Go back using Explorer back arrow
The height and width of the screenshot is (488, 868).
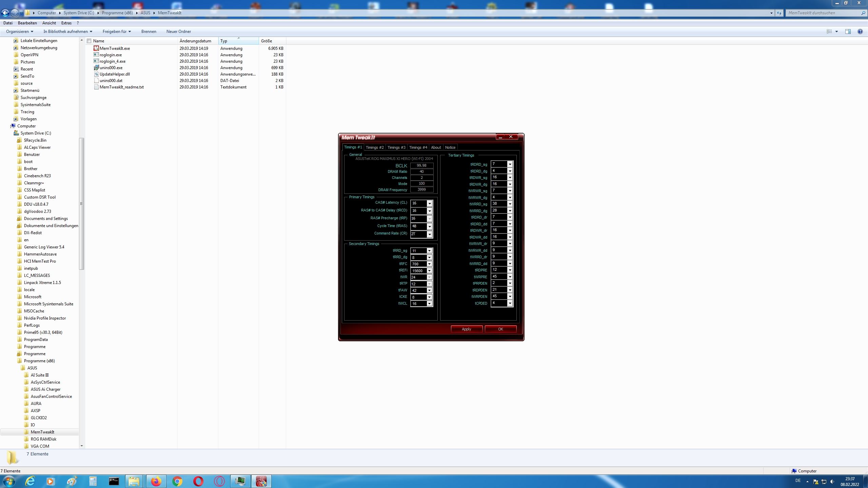tap(5, 13)
